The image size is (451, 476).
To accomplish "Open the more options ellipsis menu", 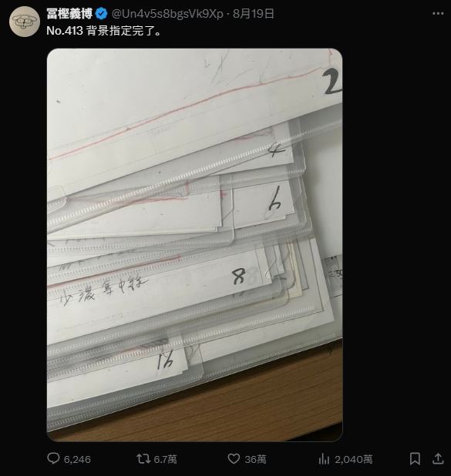I will pos(438,13).
